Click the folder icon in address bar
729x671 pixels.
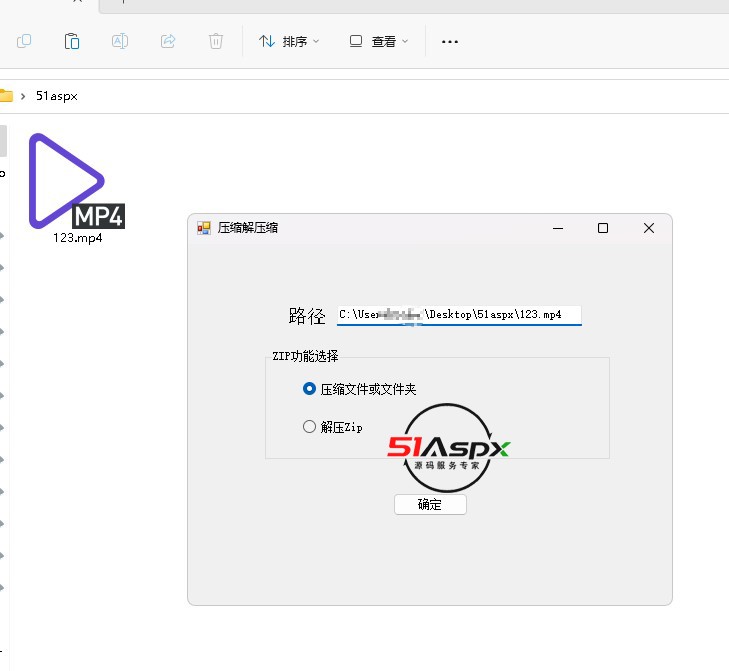click(x=6, y=96)
